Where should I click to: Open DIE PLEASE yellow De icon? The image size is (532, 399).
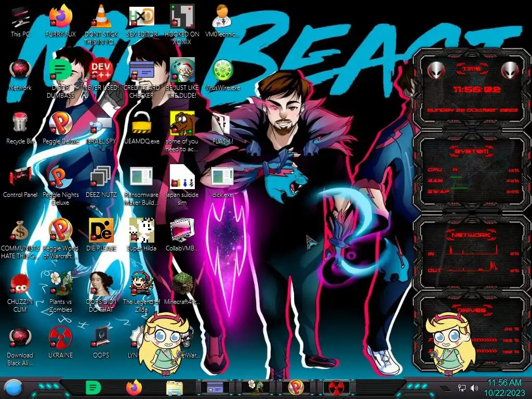[x=101, y=231]
